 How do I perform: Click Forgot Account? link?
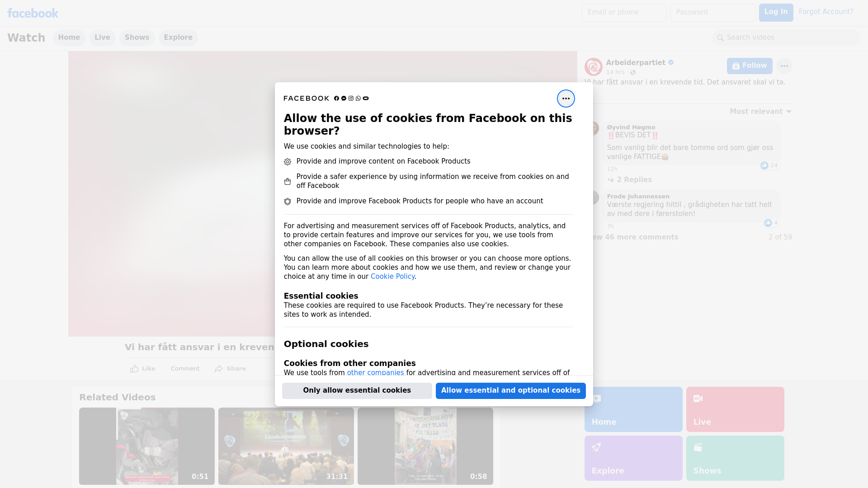(x=826, y=12)
